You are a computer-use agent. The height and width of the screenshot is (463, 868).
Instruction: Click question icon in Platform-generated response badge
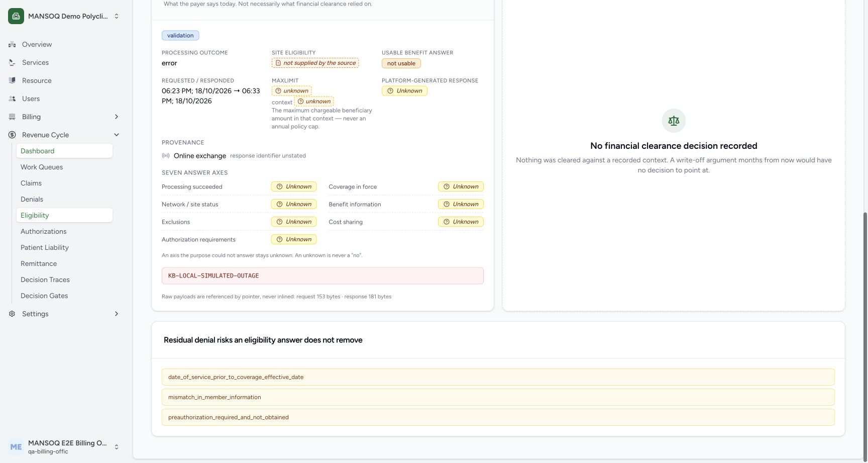390,91
